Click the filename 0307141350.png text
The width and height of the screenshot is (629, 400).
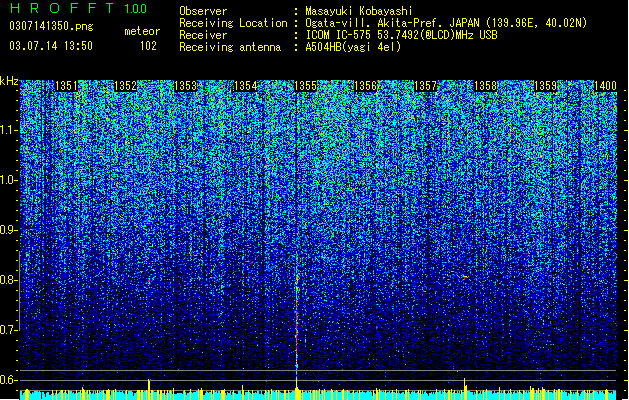tap(51, 26)
